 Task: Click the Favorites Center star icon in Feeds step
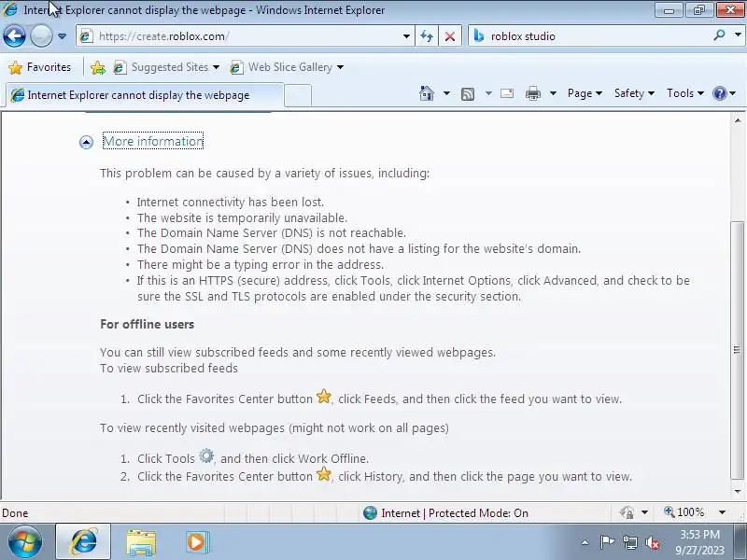coord(323,396)
